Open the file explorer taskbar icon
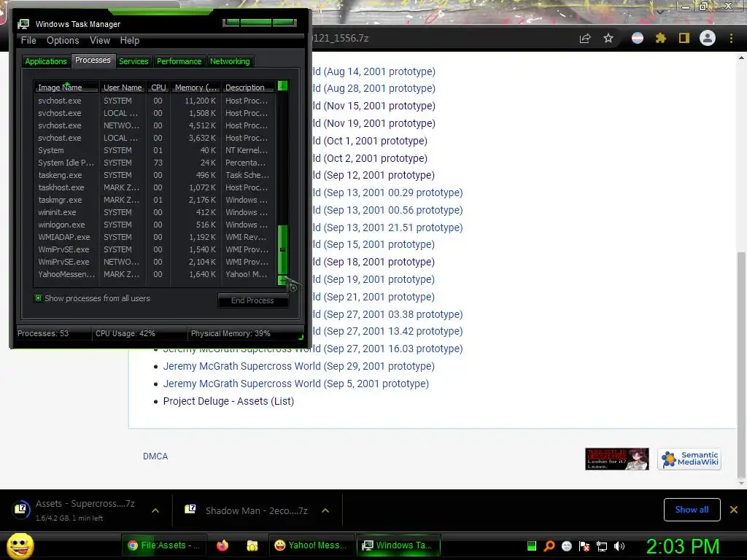 pyautogui.click(x=252, y=545)
